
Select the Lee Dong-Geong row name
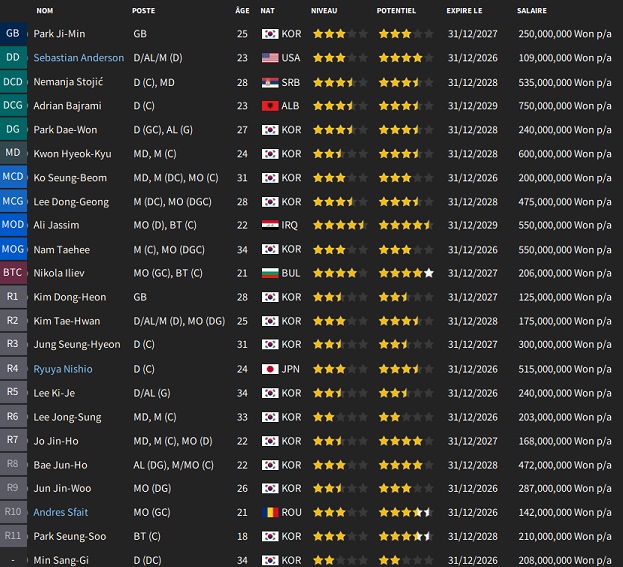tap(71, 202)
